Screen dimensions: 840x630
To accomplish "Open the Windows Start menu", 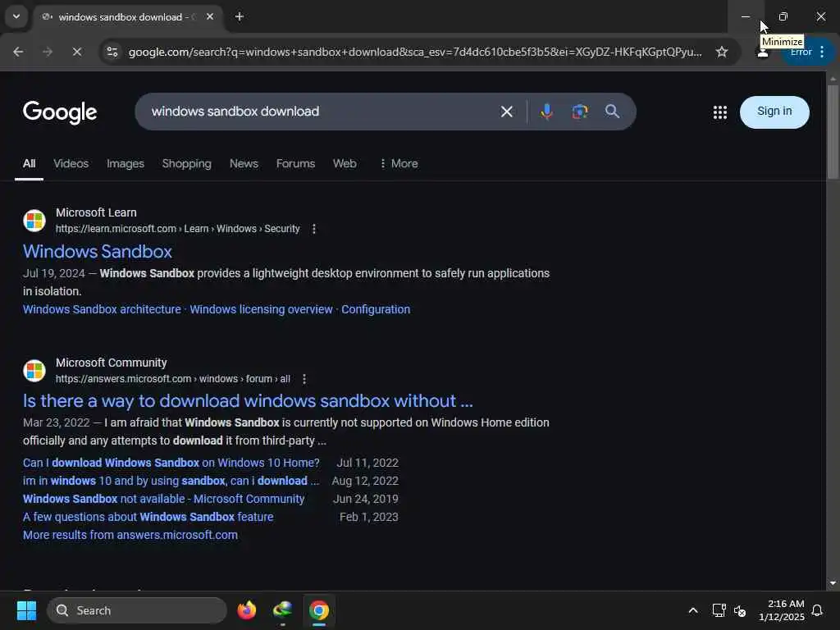I will [26, 610].
